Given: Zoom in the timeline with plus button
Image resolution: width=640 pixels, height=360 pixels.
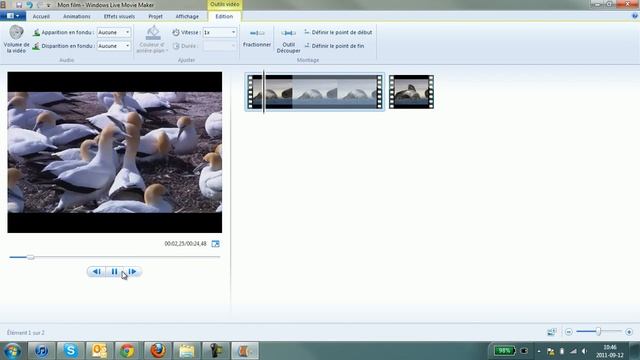Looking at the screenshot, I should click(x=629, y=332).
